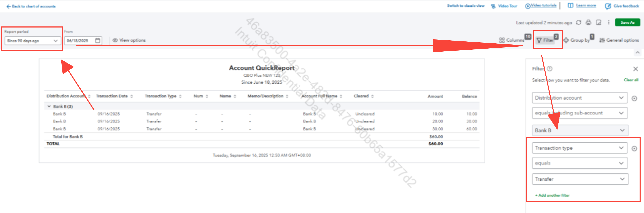This screenshot has width=644, height=213.
Task: Expand the Report period dropdown
Action: [x=33, y=41]
